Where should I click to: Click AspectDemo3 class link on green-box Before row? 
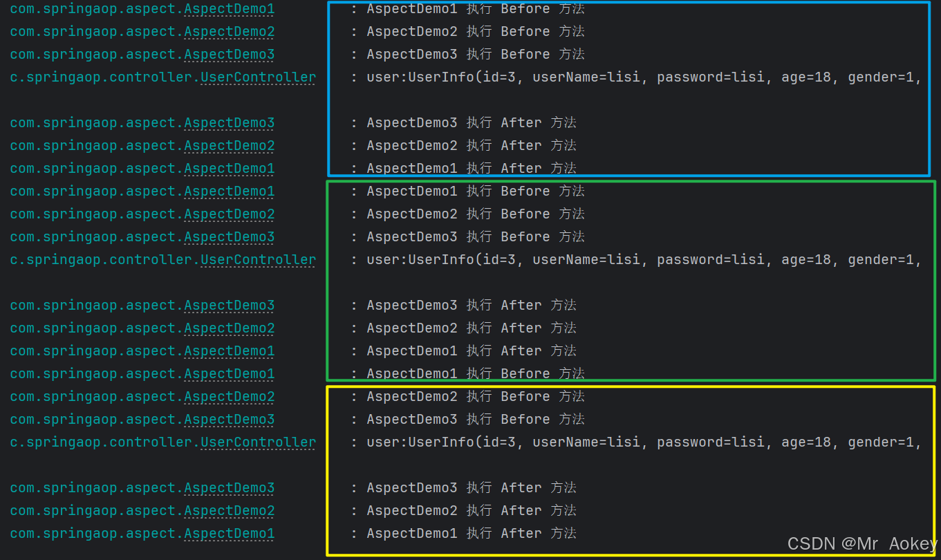point(229,237)
